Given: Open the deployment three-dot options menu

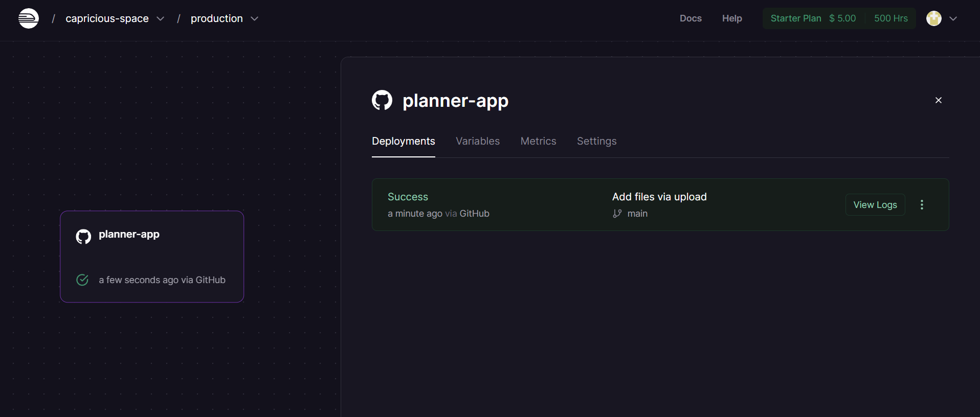Looking at the screenshot, I should pyautogui.click(x=922, y=204).
